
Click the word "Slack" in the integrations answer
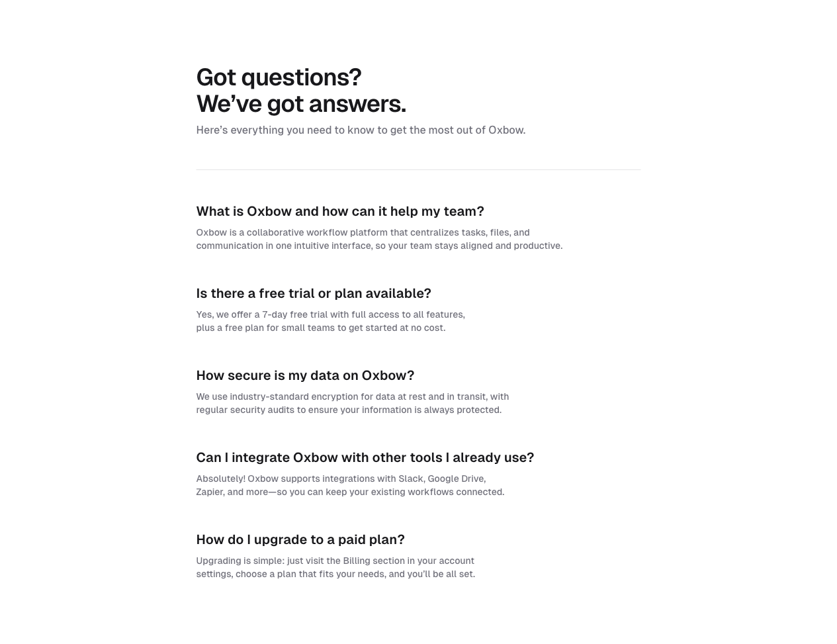pyautogui.click(x=411, y=479)
